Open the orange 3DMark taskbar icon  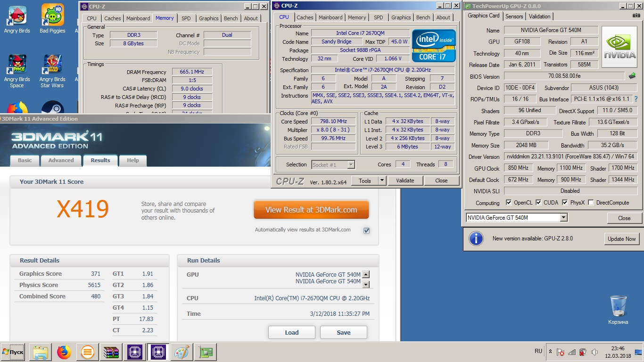pyautogui.click(x=88, y=352)
